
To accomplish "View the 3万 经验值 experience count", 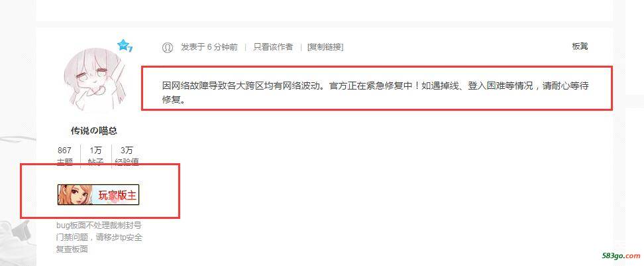I will [x=127, y=157].
